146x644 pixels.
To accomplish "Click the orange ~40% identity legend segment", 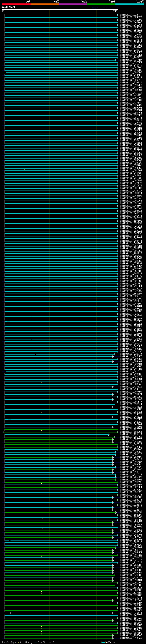I will pyautogui.click(x=45, y=4).
